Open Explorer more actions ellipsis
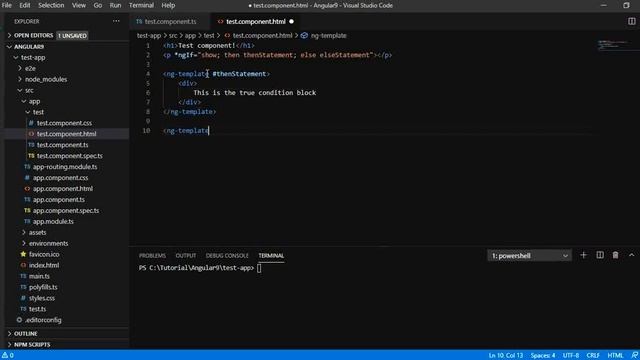Screen dimensions: 640x360 pyautogui.click(x=116, y=21)
